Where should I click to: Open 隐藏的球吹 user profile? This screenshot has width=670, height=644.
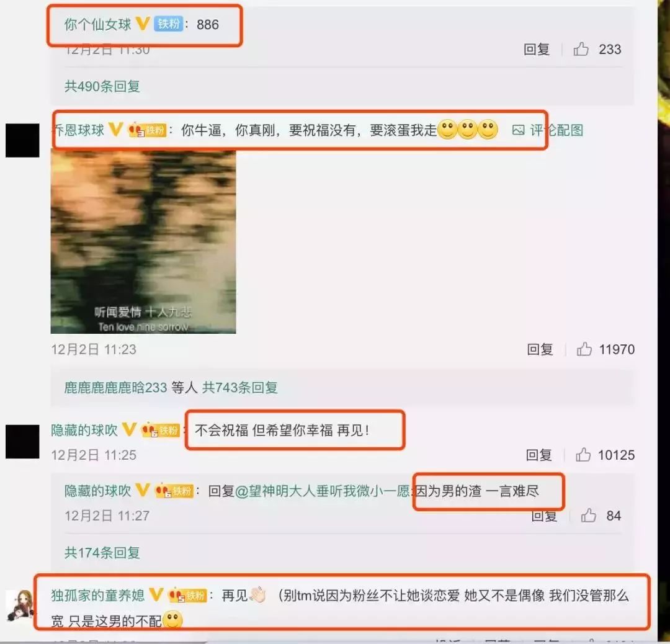pyautogui.click(x=84, y=430)
